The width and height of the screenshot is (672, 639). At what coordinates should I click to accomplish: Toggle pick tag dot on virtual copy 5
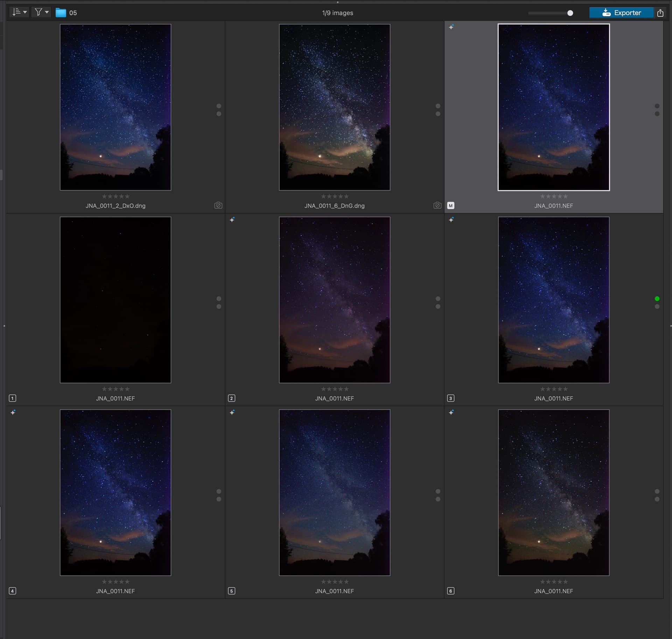pyautogui.click(x=438, y=491)
